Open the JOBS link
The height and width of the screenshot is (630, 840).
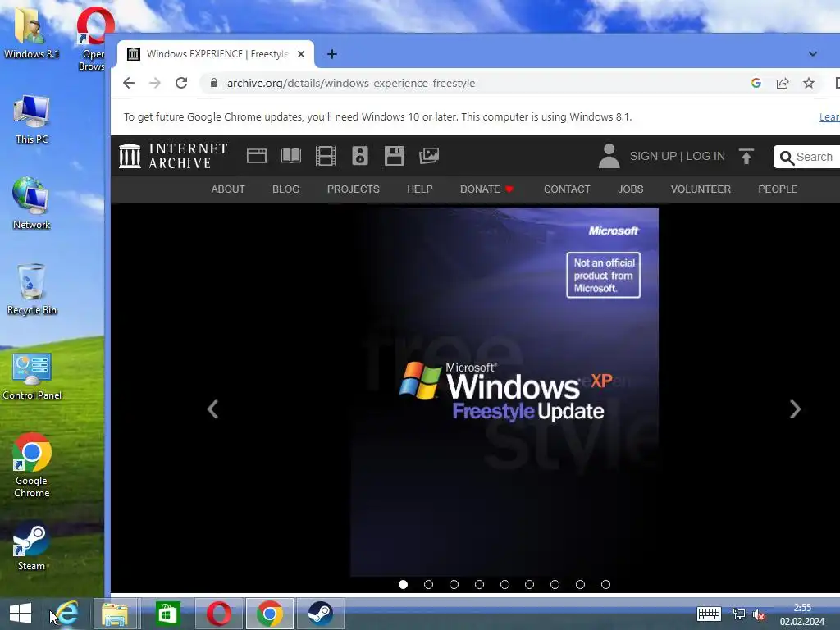pos(630,189)
